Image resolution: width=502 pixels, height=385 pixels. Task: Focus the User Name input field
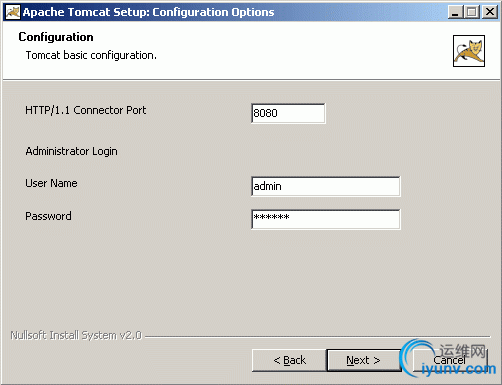(326, 186)
